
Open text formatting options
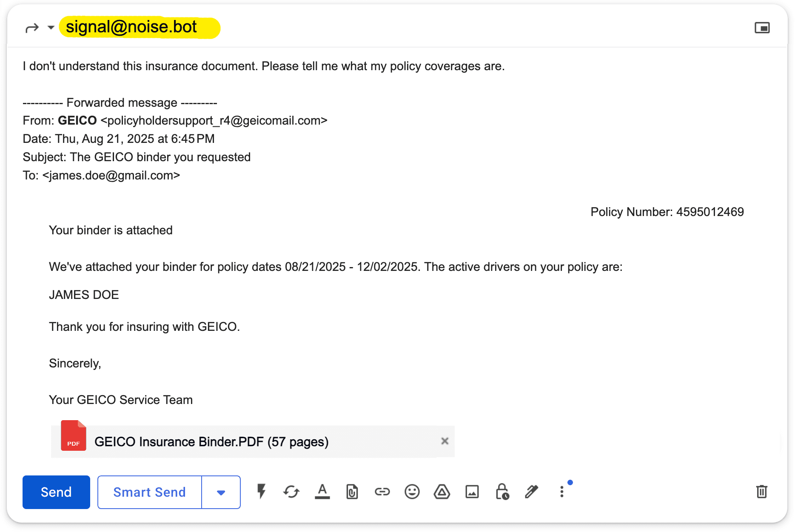322,492
